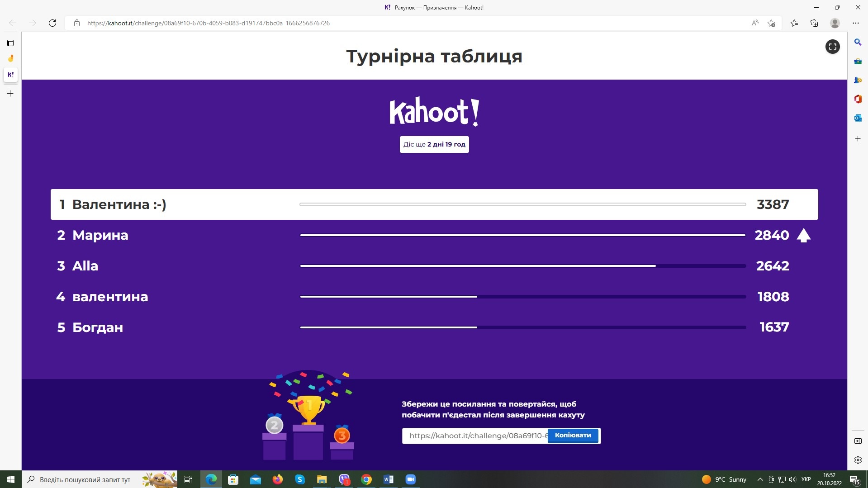Click the валентина player in fourth place

[110, 297]
